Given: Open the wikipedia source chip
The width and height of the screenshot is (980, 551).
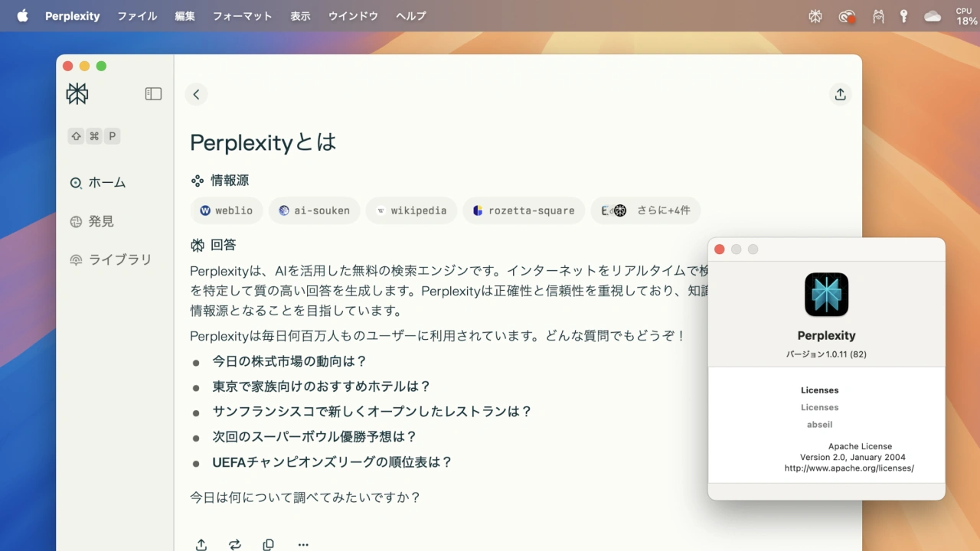Looking at the screenshot, I should (x=411, y=210).
